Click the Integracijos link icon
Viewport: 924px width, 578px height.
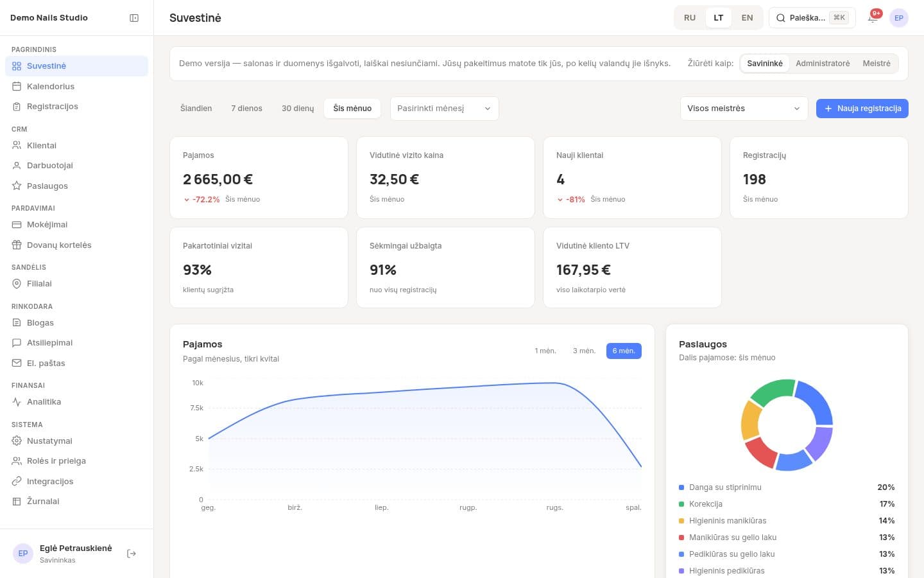pyautogui.click(x=17, y=481)
